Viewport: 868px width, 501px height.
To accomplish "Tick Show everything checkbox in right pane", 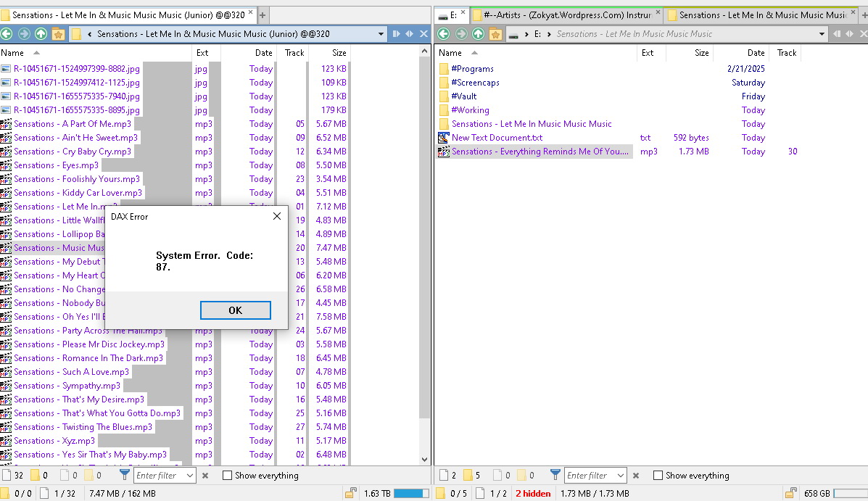I will click(658, 476).
